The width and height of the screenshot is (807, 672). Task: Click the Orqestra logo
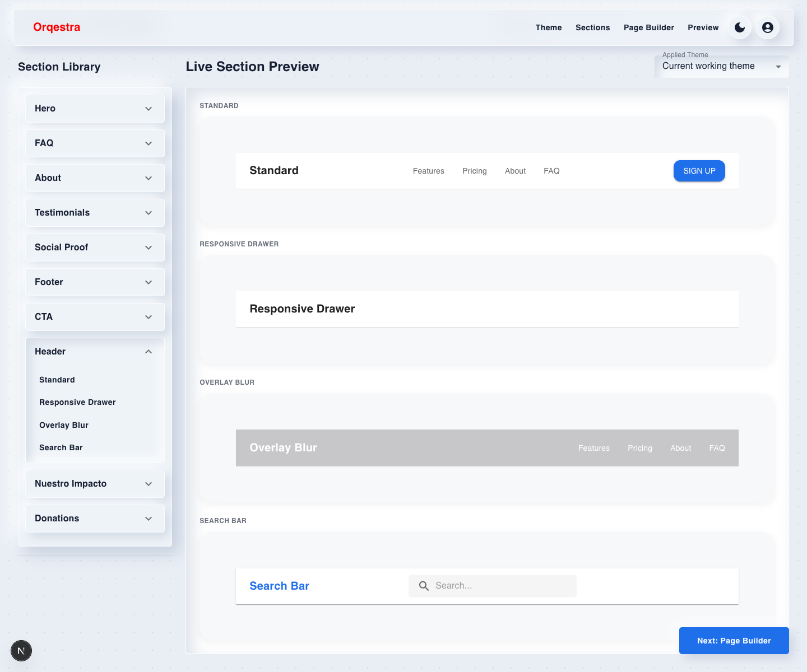(57, 27)
